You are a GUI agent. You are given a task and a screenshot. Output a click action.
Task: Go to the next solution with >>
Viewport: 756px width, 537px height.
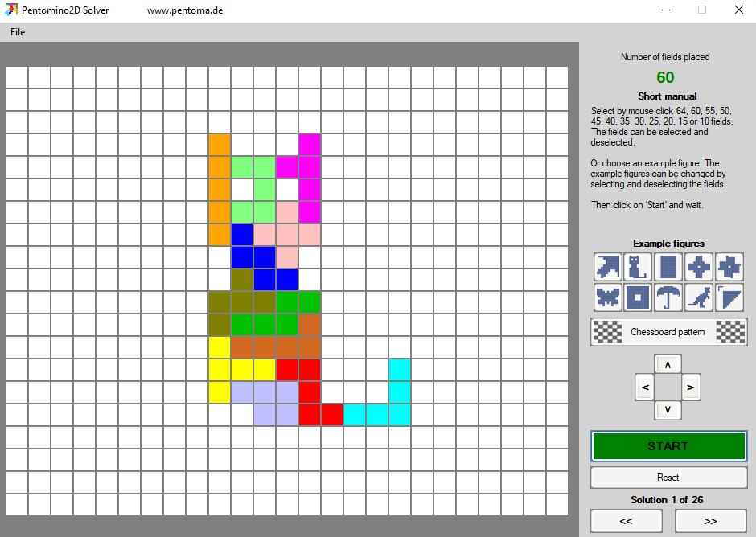[711, 521]
